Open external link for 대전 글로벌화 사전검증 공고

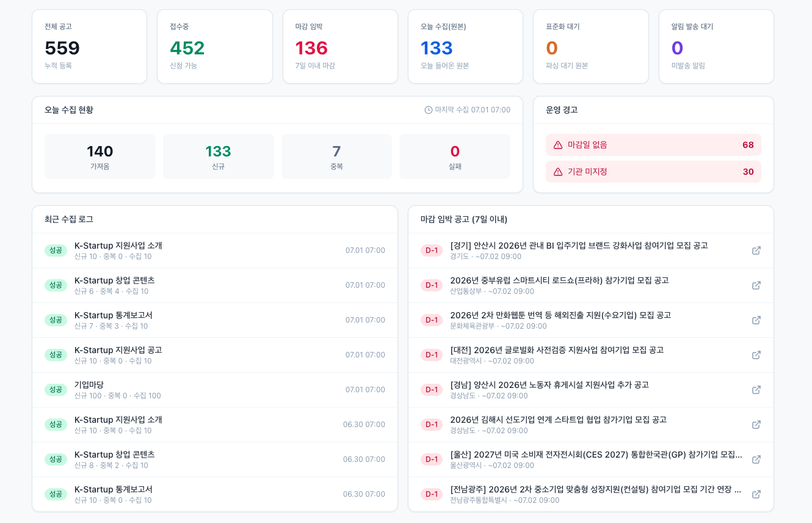(756, 355)
